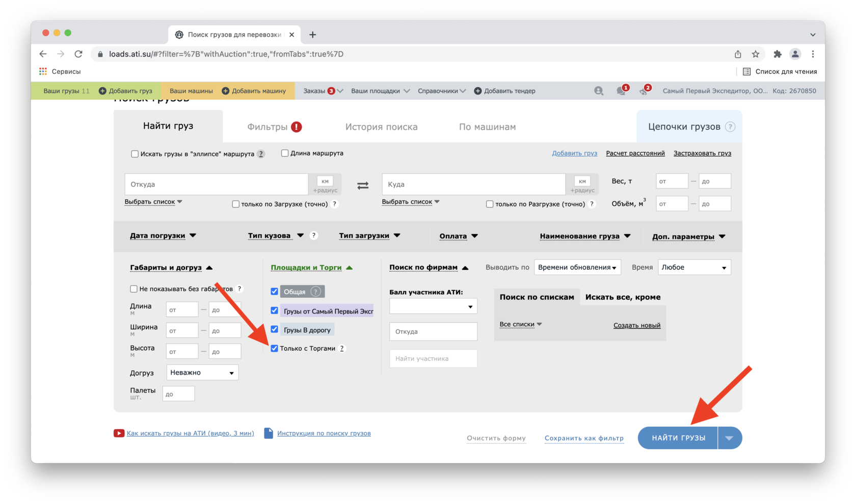
Task: Check только по Разгрузке (точно)
Action: (490, 204)
